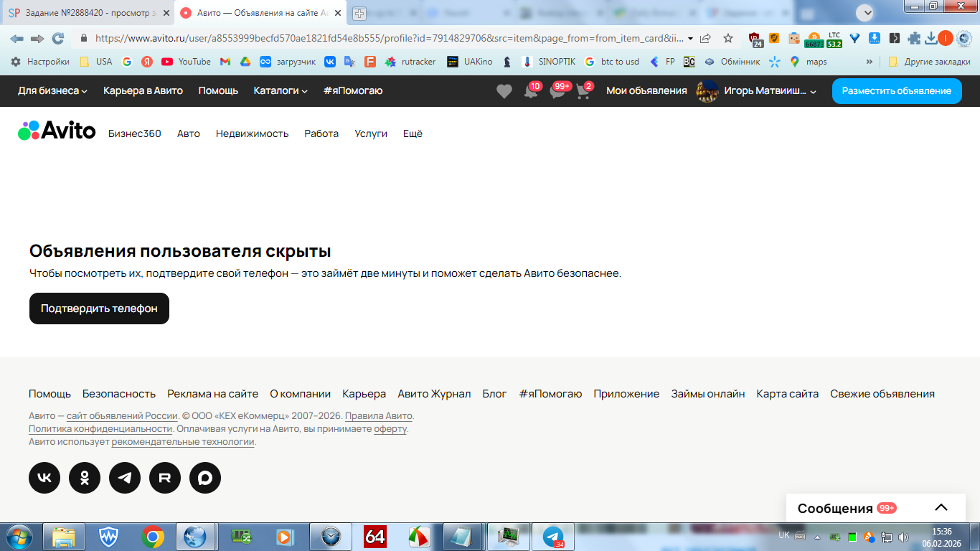This screenshot has width=980, height=551.
Task: Open Avito's Odnoklassniki social icon
Action: 85,478
